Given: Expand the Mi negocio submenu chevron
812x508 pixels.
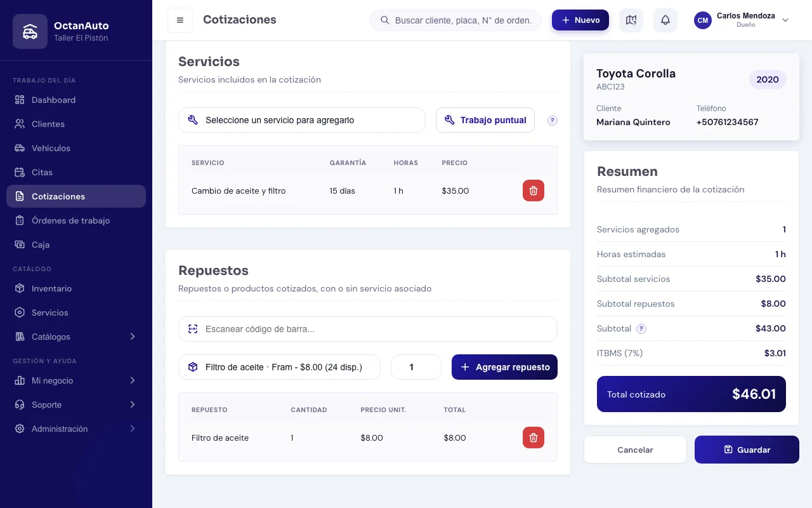Looking at the screenshot, I should [133, 380].
